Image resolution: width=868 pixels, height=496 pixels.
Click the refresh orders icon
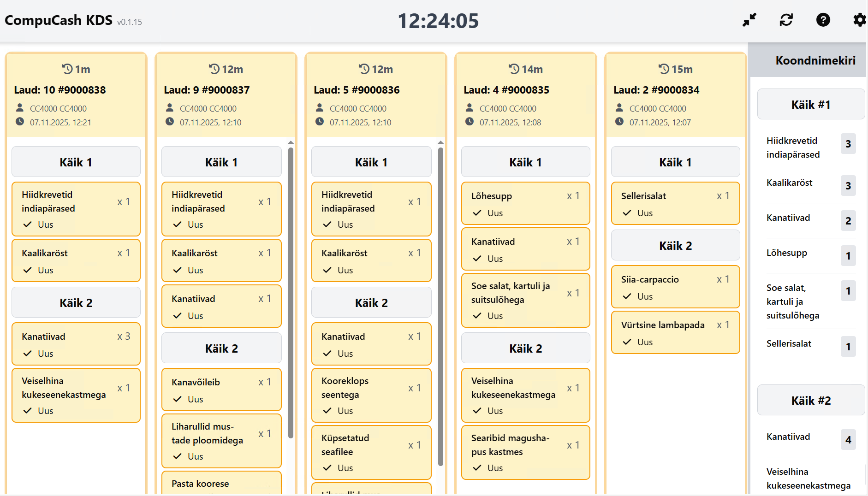click(x=786, y=20)
